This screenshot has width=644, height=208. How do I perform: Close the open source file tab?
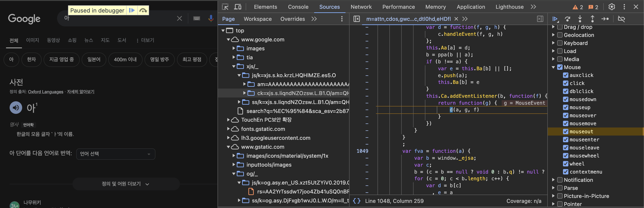tap(456, 19)
